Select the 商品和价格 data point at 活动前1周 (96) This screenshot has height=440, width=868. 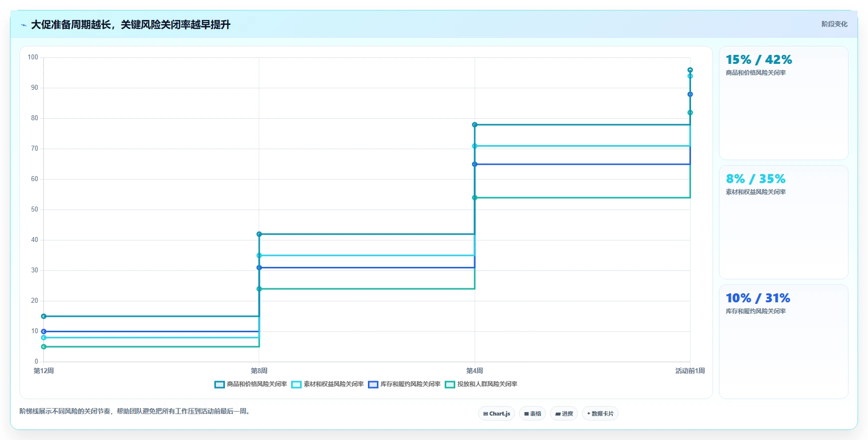tap(690, 70)
